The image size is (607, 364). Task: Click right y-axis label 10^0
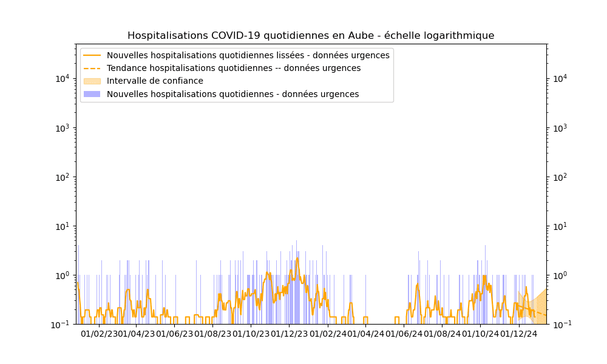560,275
